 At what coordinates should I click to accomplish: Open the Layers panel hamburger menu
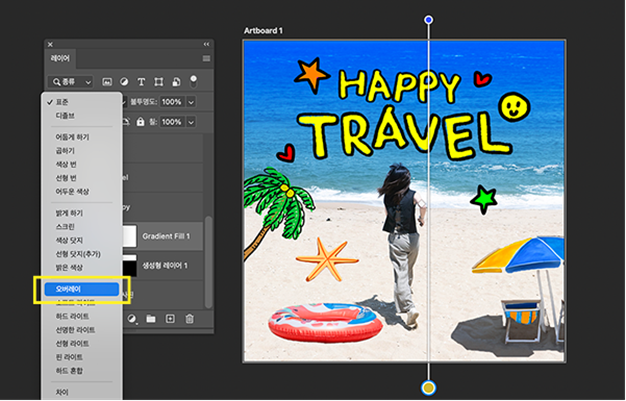click(x=206, y=60)
